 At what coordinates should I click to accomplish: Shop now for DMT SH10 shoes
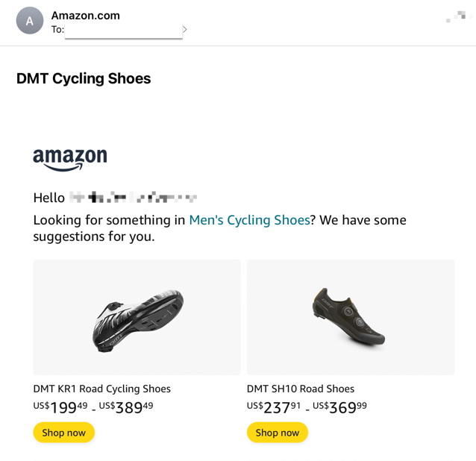278,433
